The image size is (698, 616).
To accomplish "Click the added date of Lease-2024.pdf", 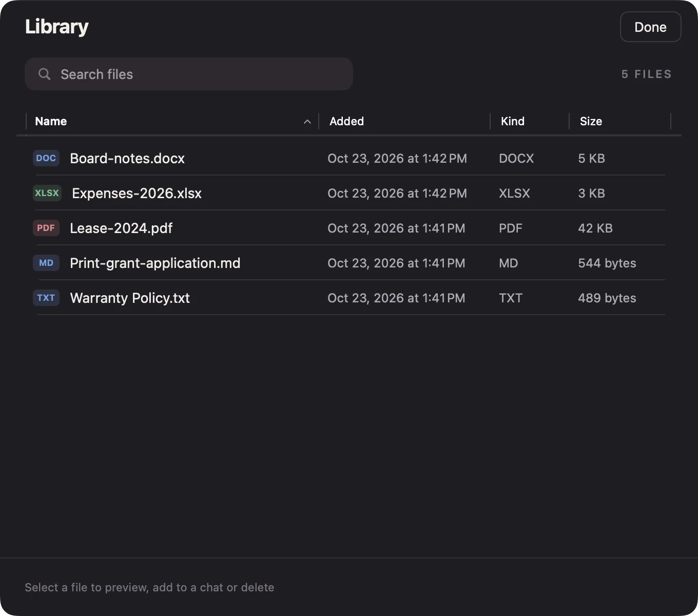I will pyautogui.click(x=396, y=228).
